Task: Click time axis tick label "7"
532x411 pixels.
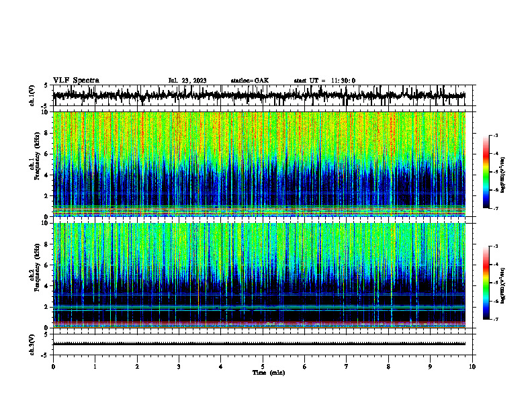Action: tap(347, 367)
